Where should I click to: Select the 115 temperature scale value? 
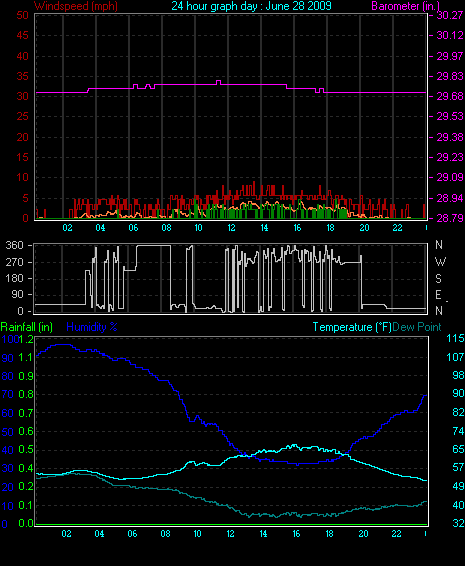[x=455, y=338]
